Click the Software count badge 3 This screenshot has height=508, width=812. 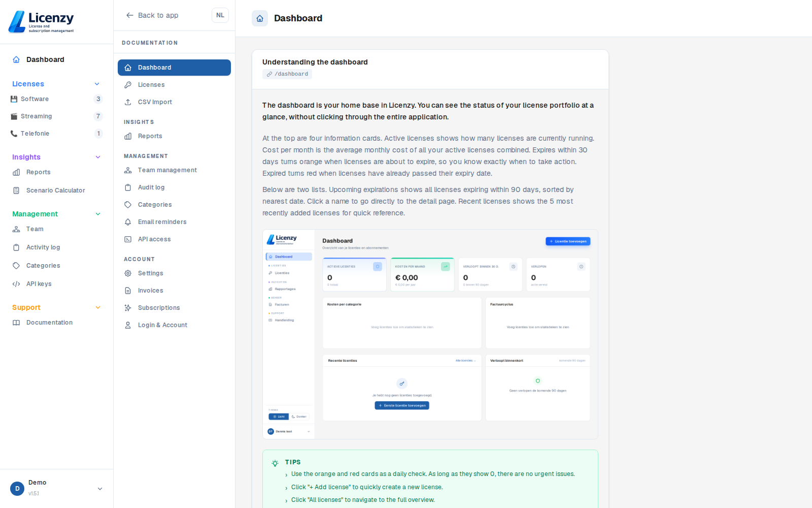click(98, 99)
